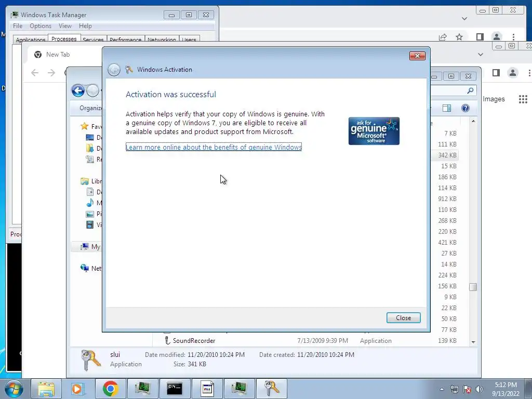Click Chrome share page icon
The height and width of the screenshot is (399, 532).
click(443, 37)
